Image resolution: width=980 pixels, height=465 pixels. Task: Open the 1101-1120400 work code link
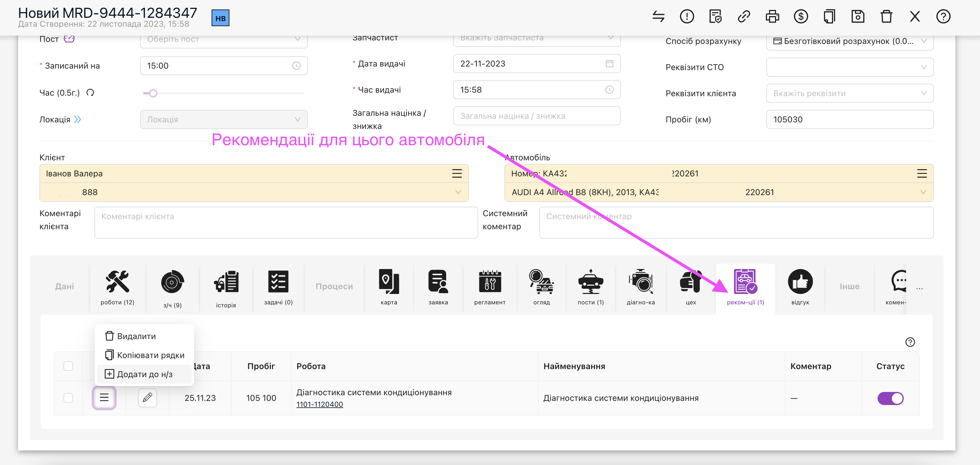click(320, 404)
